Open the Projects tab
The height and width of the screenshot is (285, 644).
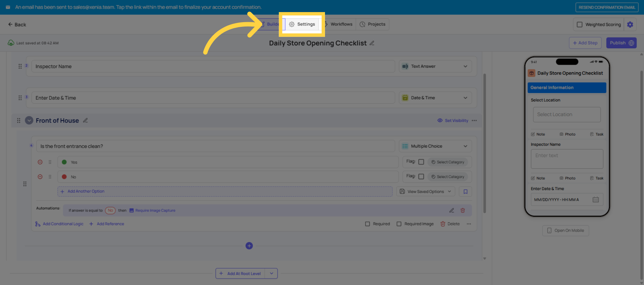[x=372, y=24]
